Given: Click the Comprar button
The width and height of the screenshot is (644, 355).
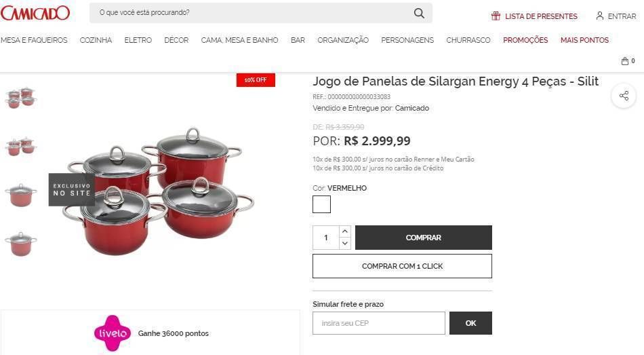Looking at the screenshot, I should (424, 238).
